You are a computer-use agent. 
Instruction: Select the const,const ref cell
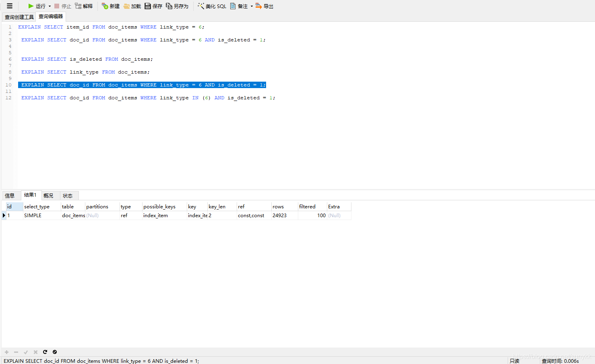pos(254,216)
